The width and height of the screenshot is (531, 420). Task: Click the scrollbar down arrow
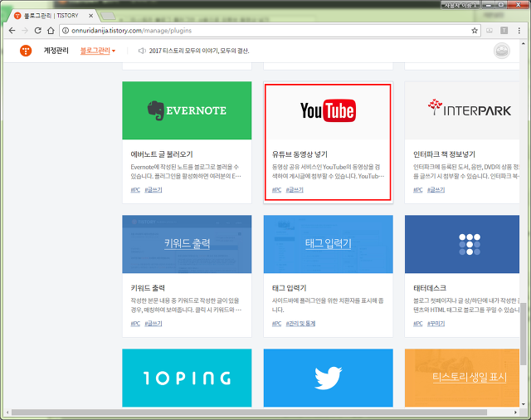click(524, 404)
